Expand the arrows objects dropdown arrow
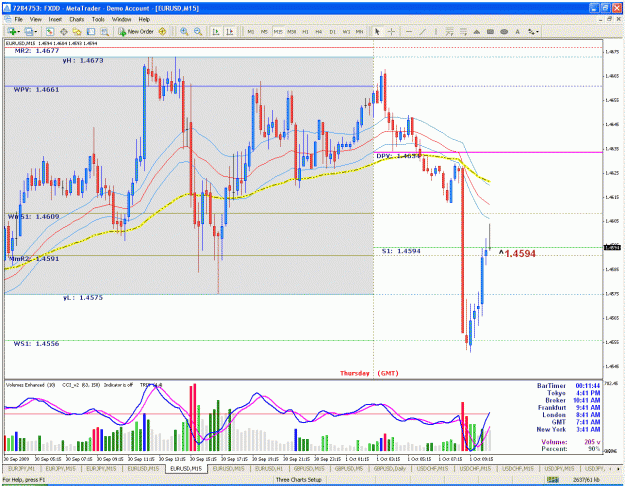This screenshot has width=625, height=486. point(537,32)
